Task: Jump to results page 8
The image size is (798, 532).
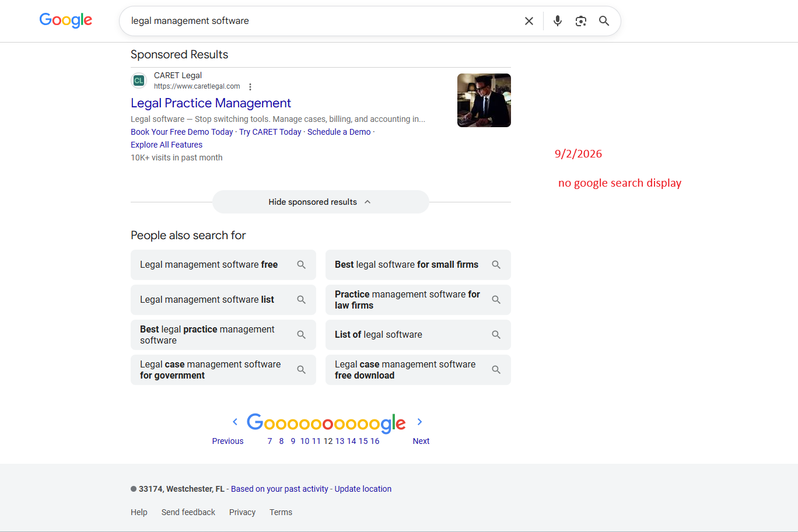Action: (282, 441)
